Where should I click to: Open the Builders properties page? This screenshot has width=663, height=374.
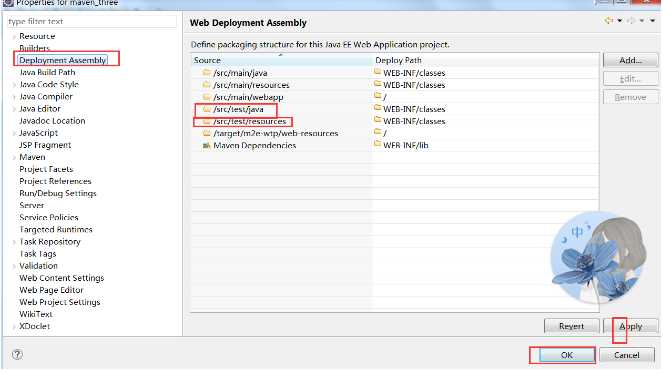[34, 48]
